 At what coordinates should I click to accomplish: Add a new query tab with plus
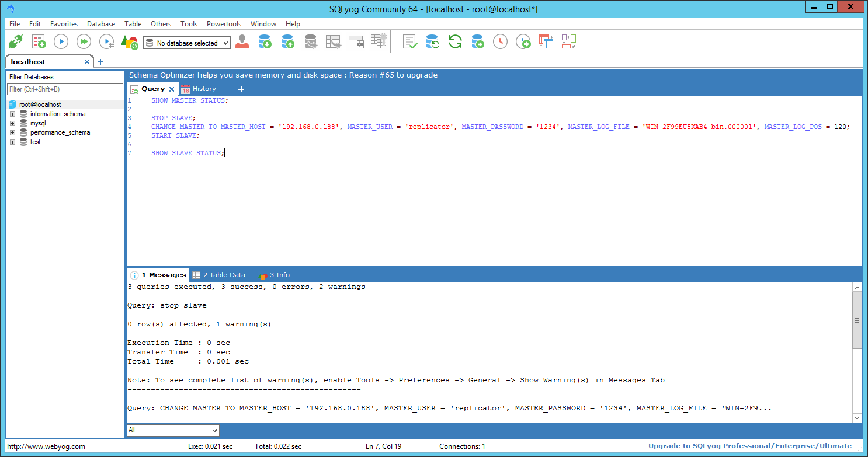(241, 89)
